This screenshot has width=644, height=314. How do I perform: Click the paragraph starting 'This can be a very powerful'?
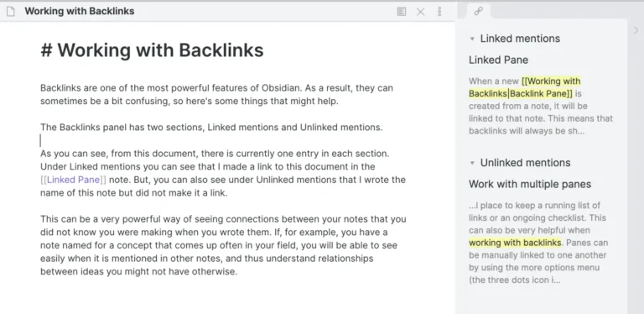click(223, 245)
